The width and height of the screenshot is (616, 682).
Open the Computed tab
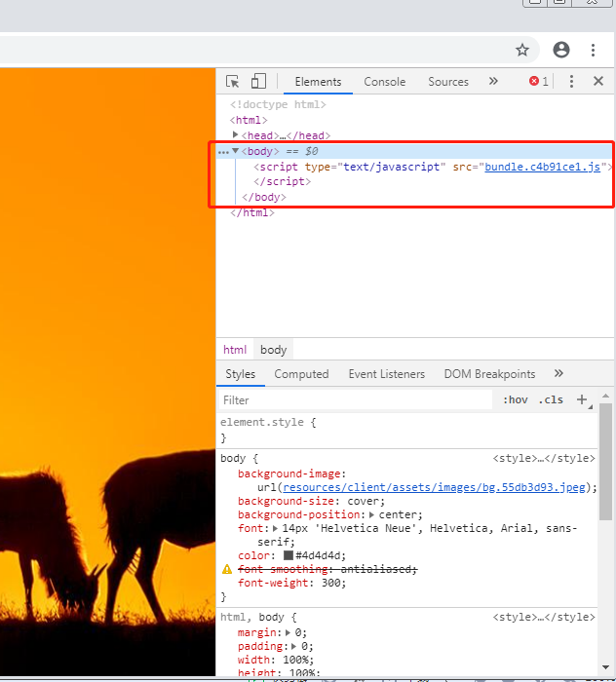pos(301,374)
